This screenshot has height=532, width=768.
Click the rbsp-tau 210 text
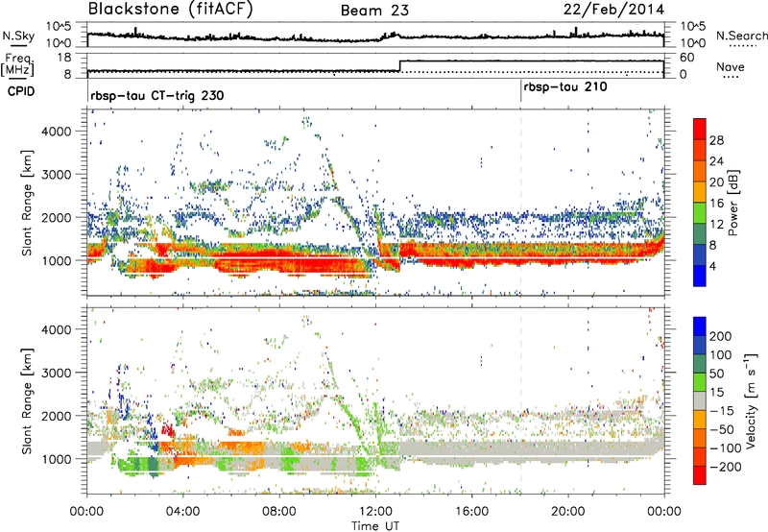coord(565,87)
